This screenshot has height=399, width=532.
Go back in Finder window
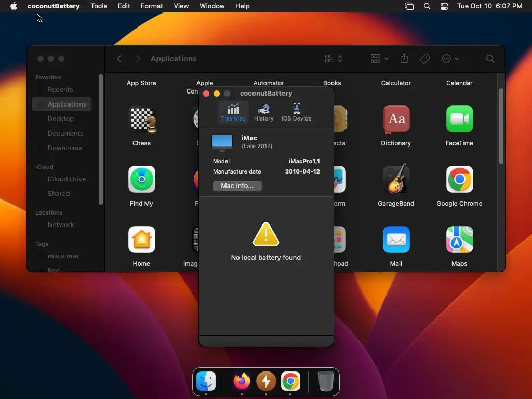coord(119,59)
